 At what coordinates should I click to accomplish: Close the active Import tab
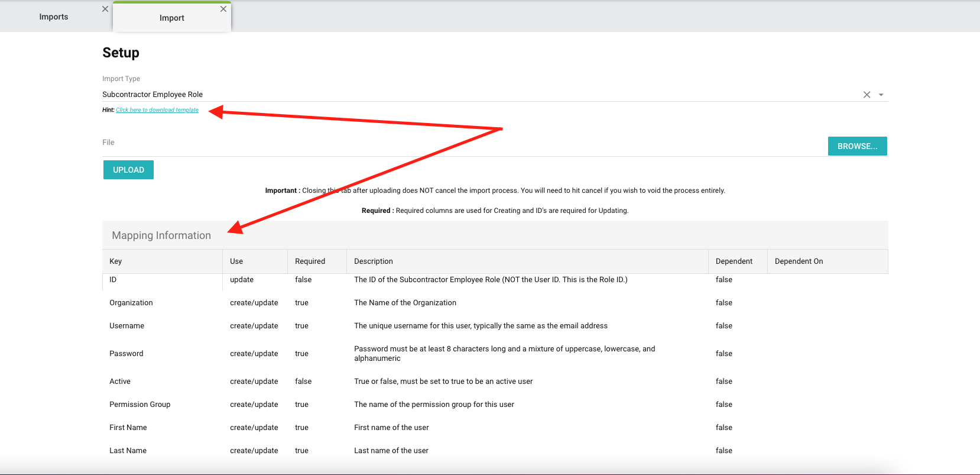223,9
